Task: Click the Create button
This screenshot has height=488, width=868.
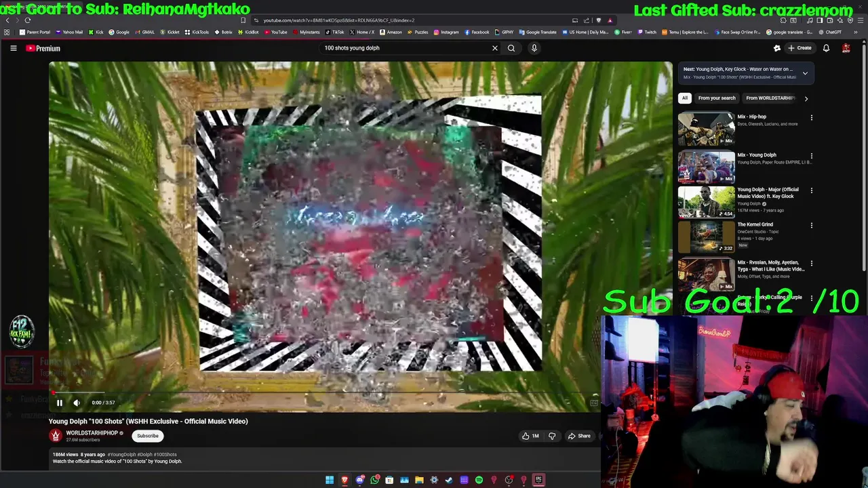Action: 800,48
